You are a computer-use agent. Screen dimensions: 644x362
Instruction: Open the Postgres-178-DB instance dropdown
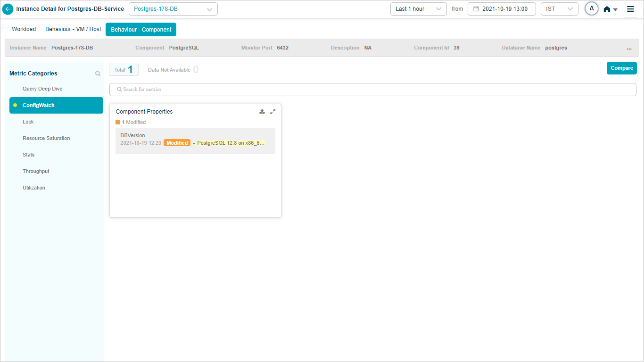173,9
